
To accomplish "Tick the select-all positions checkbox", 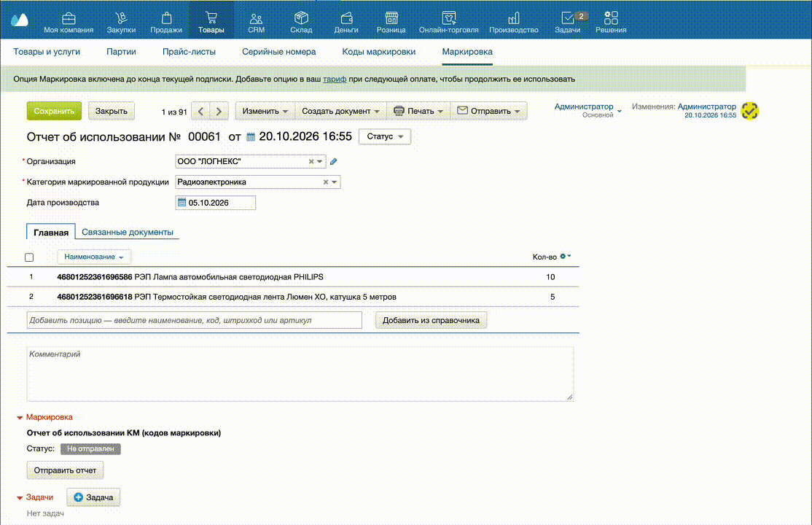I will click(x=29, y=257).
